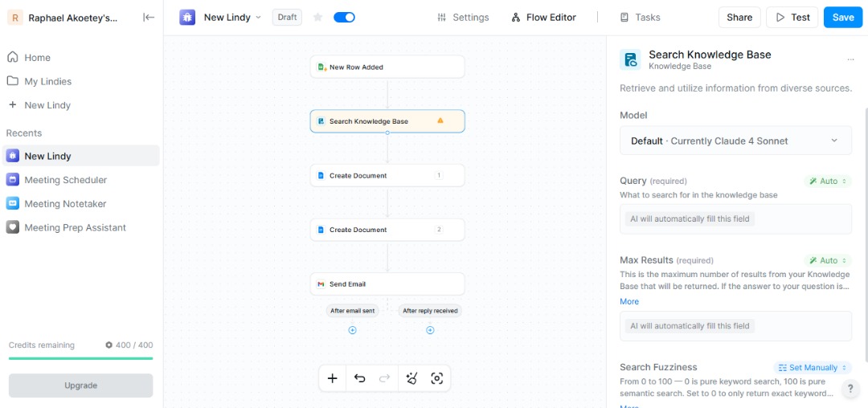Click the Tasks list icon

624,17
